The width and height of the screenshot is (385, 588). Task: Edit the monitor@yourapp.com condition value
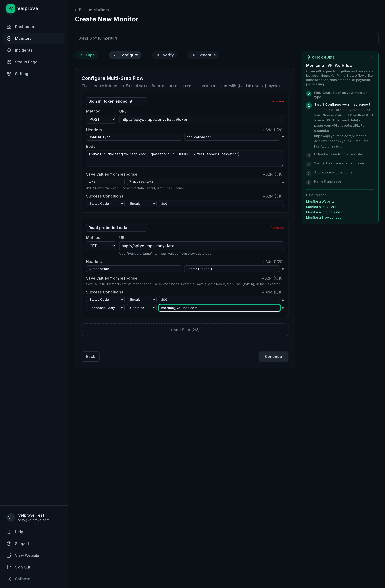pyautogui.click(x=219, y=308)
